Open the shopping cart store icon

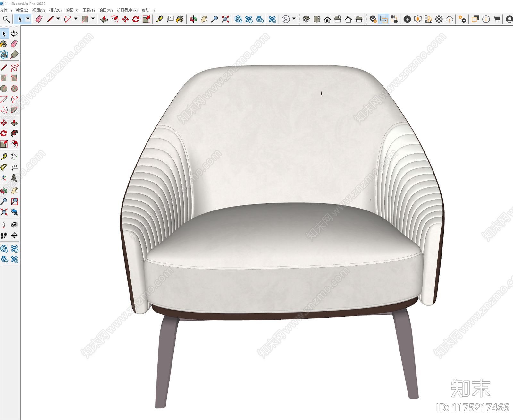click(497, 19)
